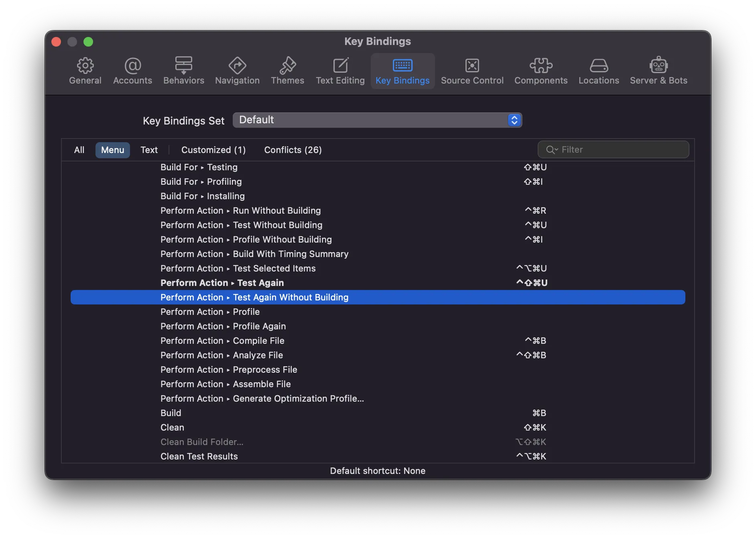This screenshot has width=756, height=539.
Task: Show Conflicts (26) key bindings
Action: pyautogui.click(x=293, y=150)
